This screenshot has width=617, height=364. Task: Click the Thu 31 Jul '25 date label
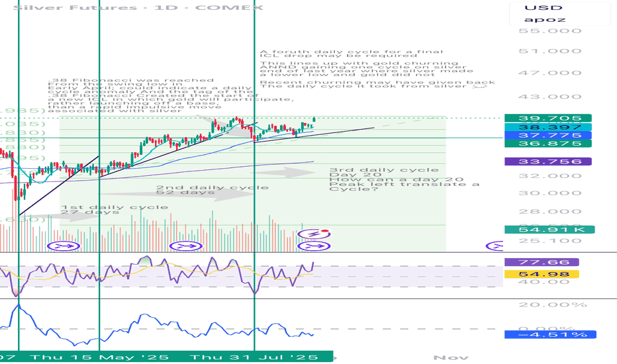[x=254, y=357]
